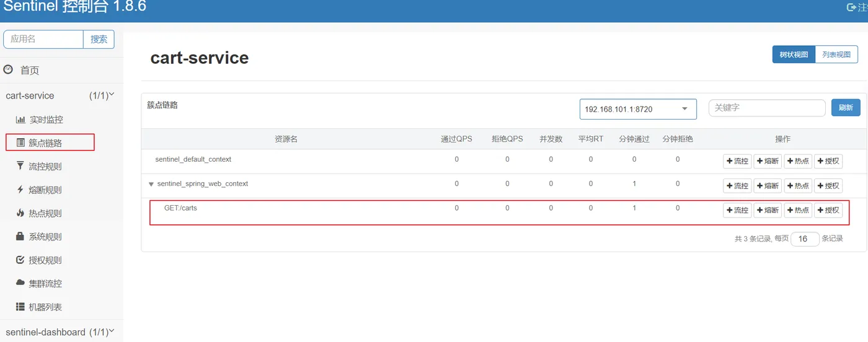The height and width of the screenshot is (342, 868).
Task: Go to 熔断规则 page
Action: [x=46, y=190]
